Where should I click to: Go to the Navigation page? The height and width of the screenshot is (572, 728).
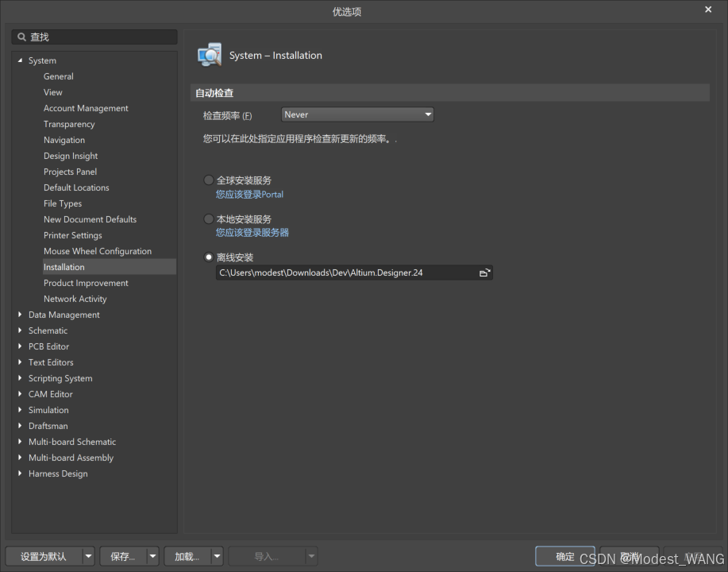(x=64, y=140)
